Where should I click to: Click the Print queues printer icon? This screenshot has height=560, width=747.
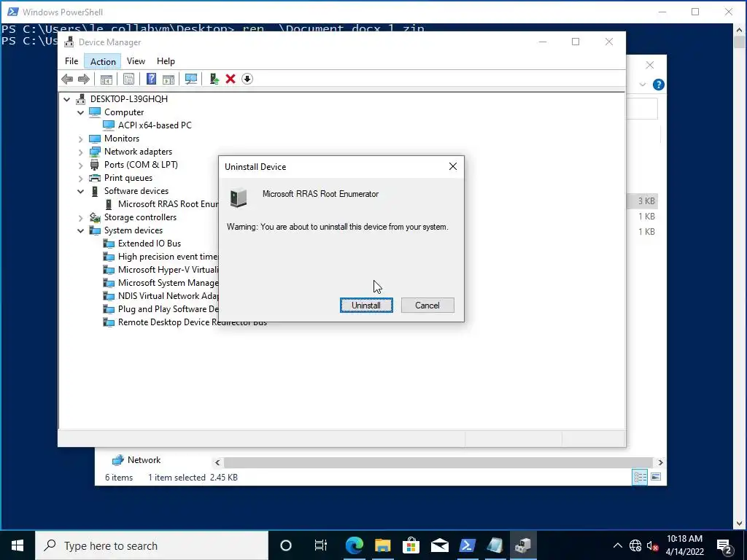click(95, 178)
